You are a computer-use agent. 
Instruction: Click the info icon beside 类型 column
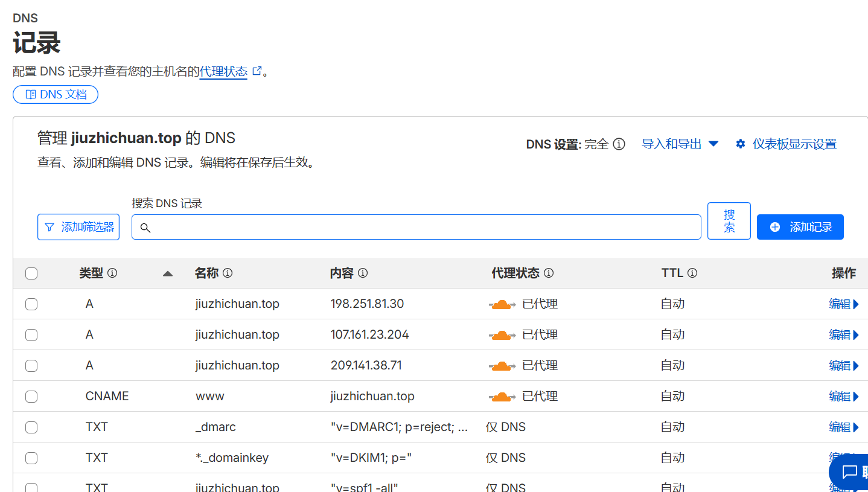pyautogui.click(x=112, y=273)
